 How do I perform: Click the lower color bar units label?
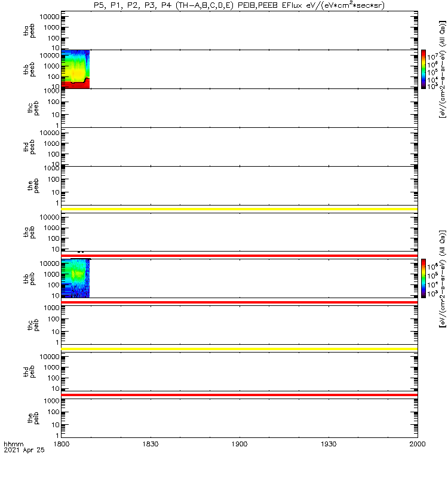click(442, 279)
